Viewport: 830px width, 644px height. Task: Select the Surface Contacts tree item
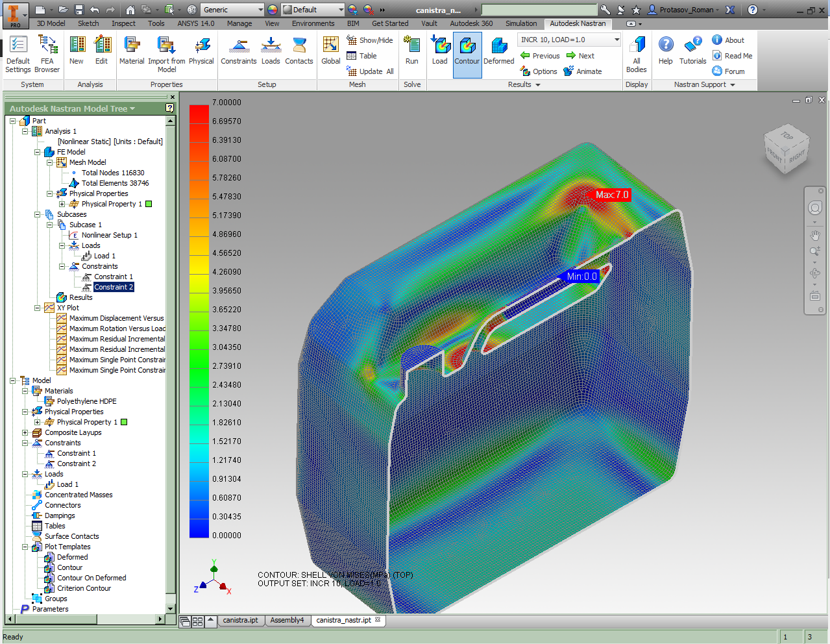coord(71,536)
